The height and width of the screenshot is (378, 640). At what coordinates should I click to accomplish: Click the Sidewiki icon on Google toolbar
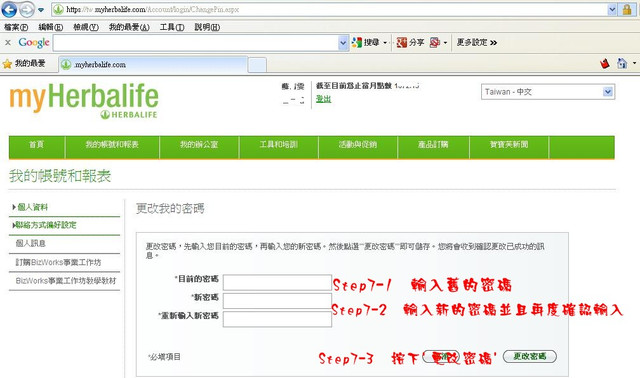(435, 42)
